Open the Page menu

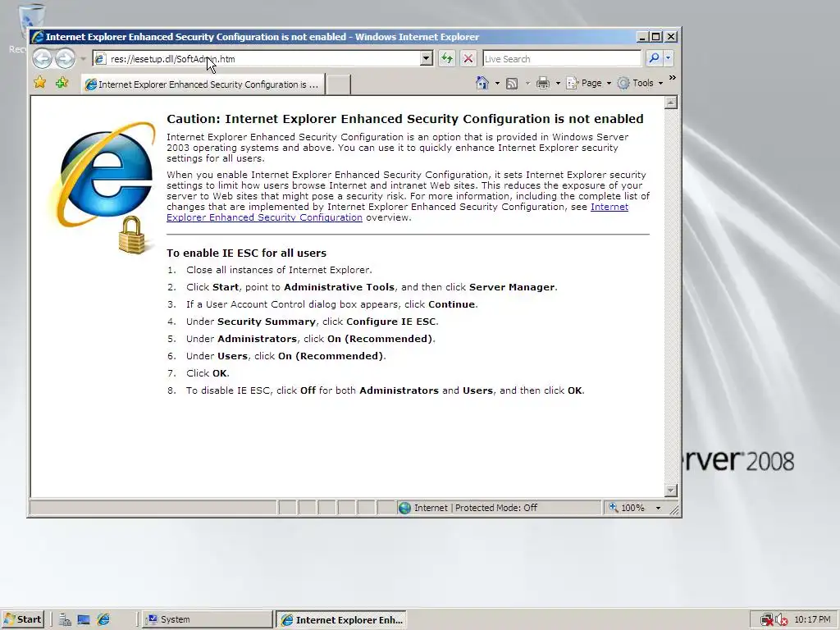[x=589, y=84]
